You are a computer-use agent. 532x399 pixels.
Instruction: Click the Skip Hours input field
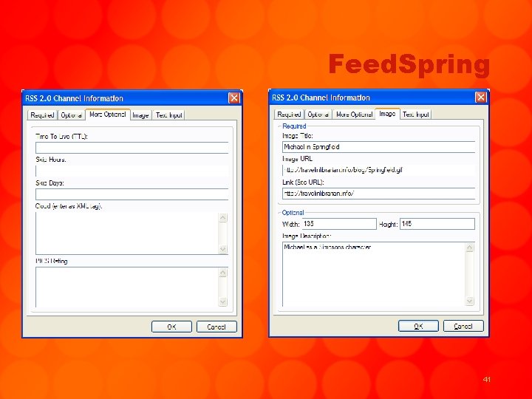point(132,171)
